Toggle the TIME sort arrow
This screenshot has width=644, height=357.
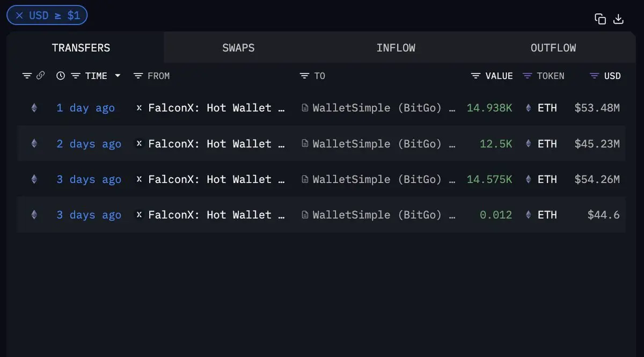click(118, 76)
